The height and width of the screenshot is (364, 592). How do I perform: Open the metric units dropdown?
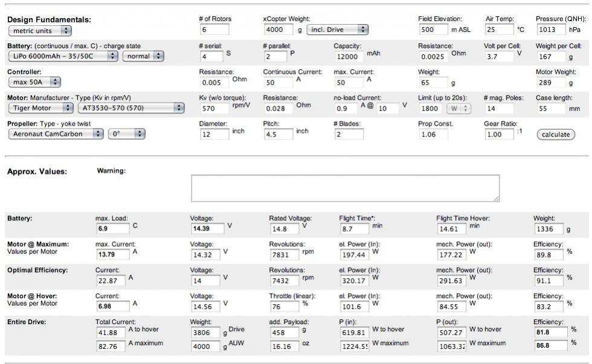[40, 30]
